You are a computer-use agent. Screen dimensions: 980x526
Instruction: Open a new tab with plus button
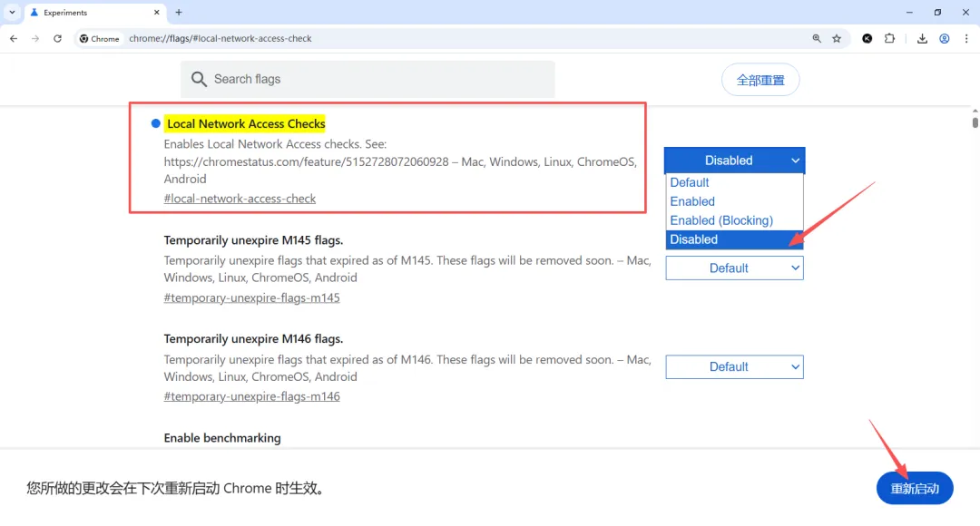[179, 13]
